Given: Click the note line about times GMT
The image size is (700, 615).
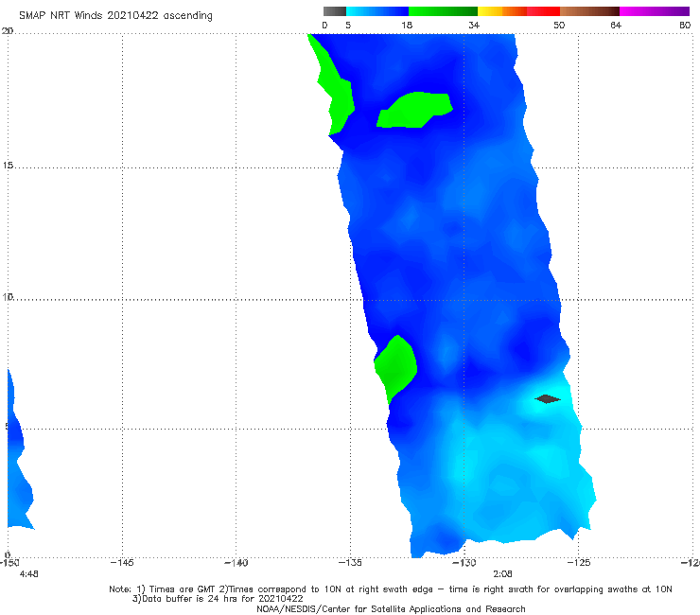Looking at the screenshot, I should pyautogui.click(x=391, y=589).
